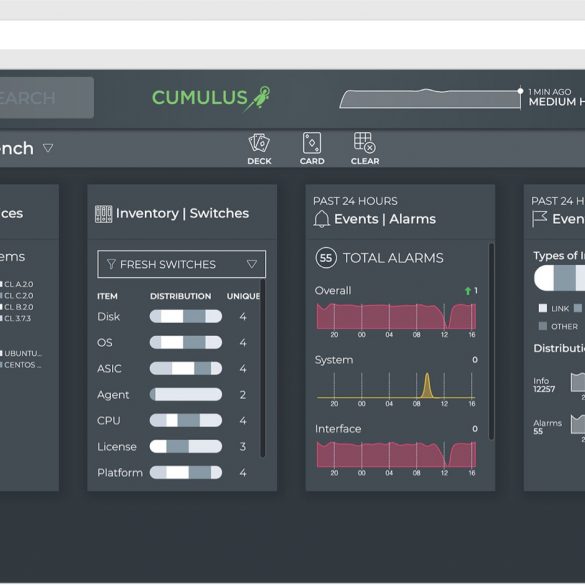Click the Agent distribution bar
Viewport: 585px width, 585px height.
186,394
